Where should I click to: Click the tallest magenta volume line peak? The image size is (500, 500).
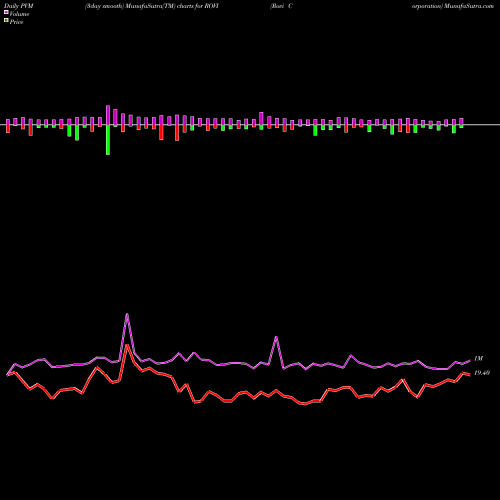coord(127,314)
